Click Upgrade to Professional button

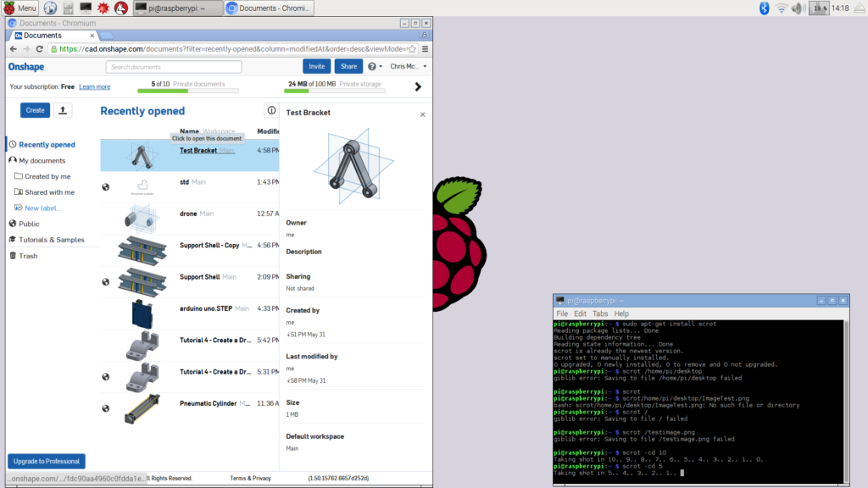(47, 461)
